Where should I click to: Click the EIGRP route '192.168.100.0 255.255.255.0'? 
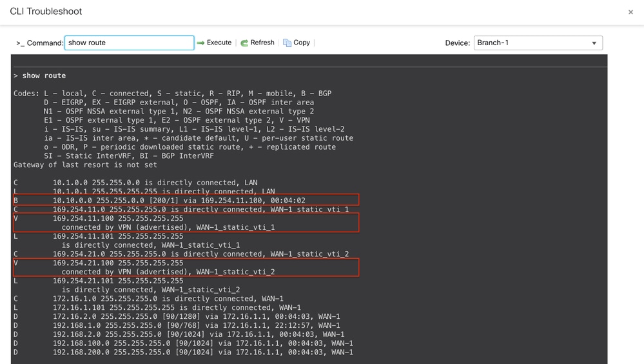[183, 343]
